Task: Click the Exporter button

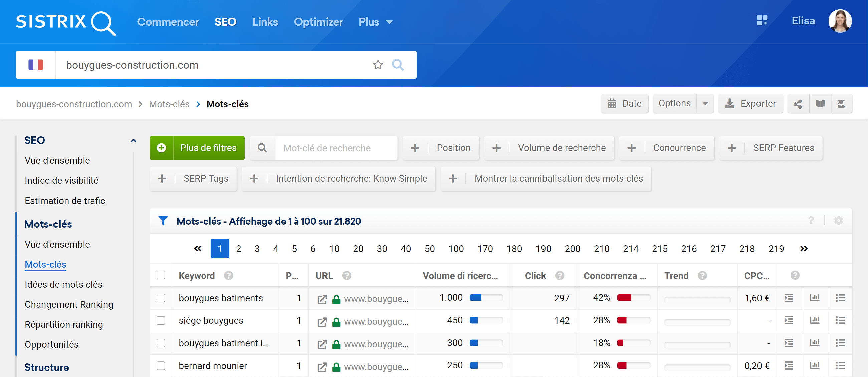Action: (x=750, y=104)
